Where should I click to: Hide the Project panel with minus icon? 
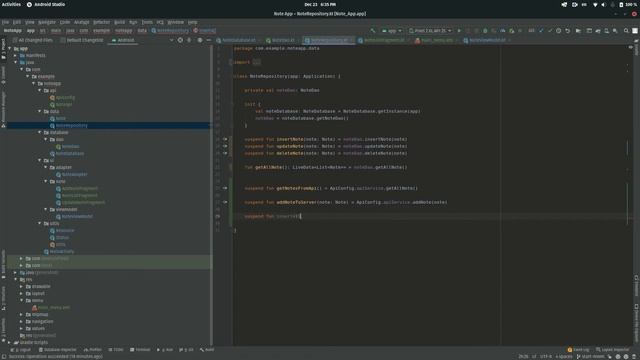[x=209, y=40]
